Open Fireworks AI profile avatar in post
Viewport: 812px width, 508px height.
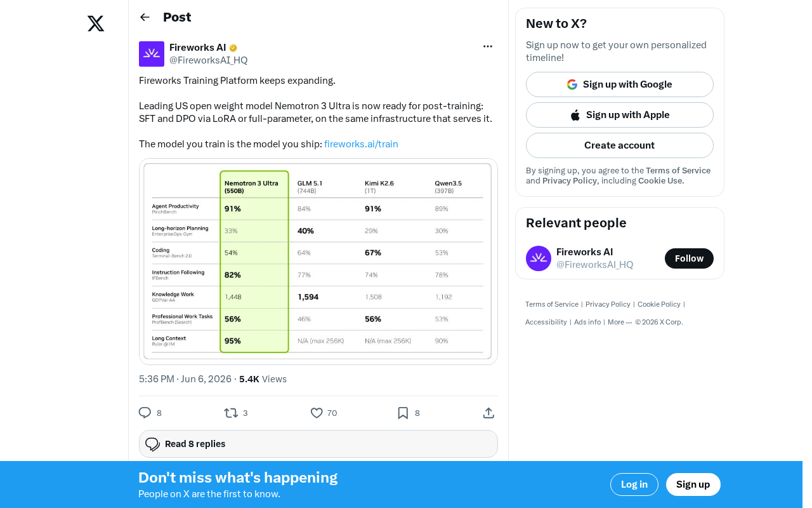(x=152, y=54)
